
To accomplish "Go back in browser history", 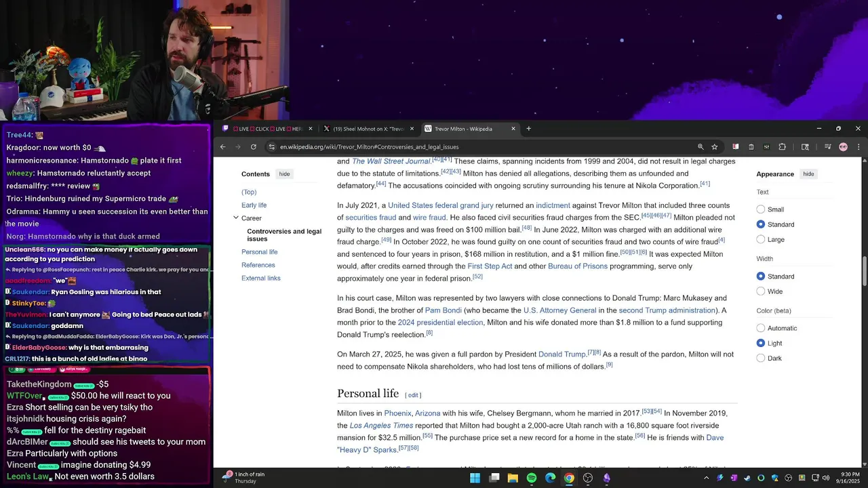I will (x=222, y=146).
